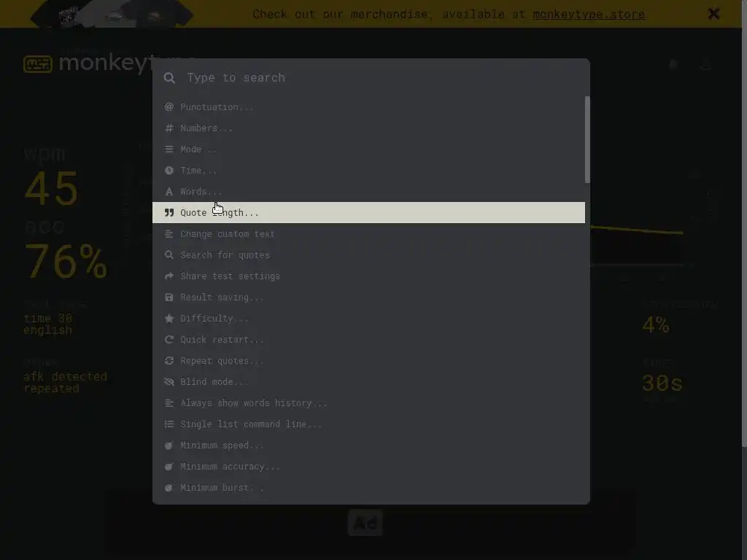747x560 pixels.
Task: Open the Difficulty options
Action: pyautogui.click(x=368, y=319)
